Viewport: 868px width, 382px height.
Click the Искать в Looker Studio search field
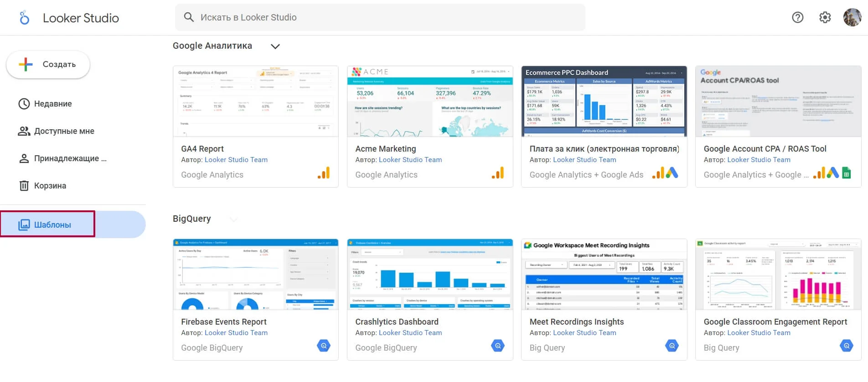[x=380, y=17]
